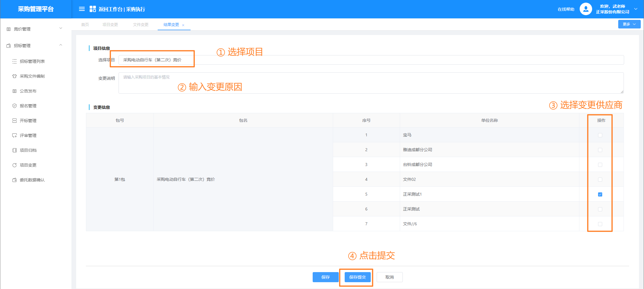This screenshot has width=644, height=289.
Task: Click the 保存提交 button
Action: [357, 277]
